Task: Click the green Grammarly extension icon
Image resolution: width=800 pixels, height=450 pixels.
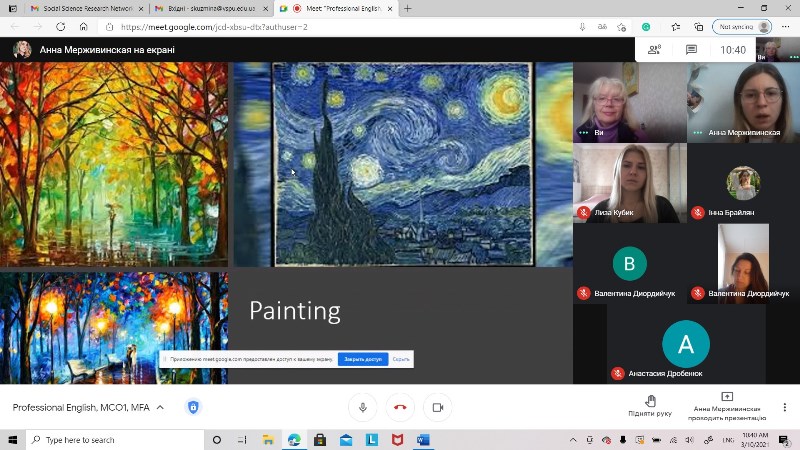Action: click(x=646, y=27)
